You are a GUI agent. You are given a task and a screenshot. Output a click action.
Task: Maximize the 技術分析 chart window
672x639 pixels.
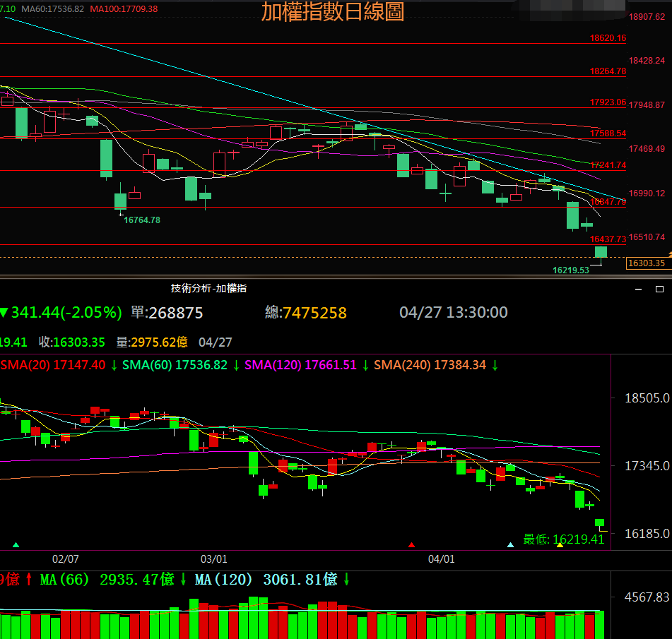tap(659, 289)
